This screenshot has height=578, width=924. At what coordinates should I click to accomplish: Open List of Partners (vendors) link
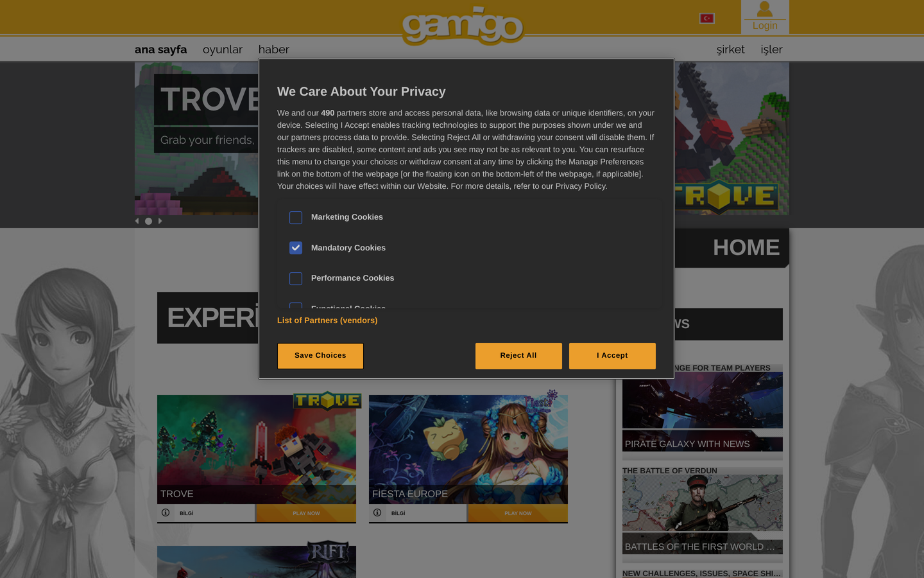[x=327, y=320]
